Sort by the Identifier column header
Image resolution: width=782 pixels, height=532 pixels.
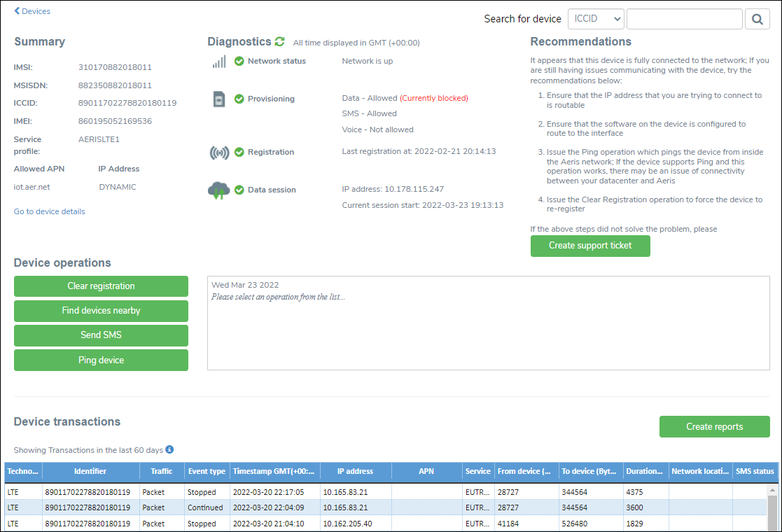(x=90, y=471)
